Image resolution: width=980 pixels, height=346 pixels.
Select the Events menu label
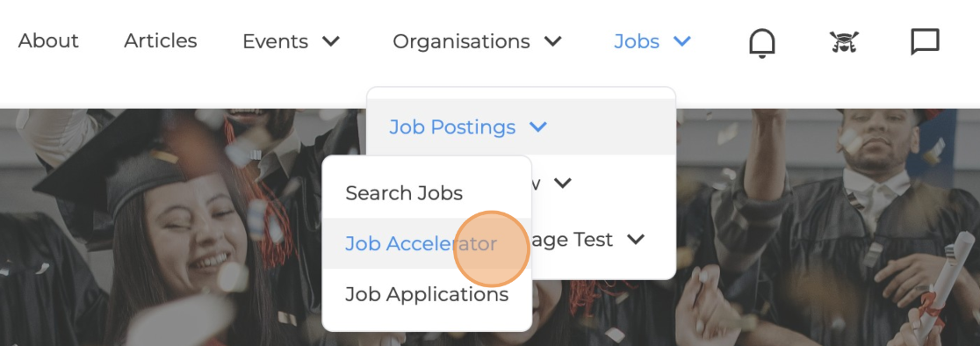275,41
